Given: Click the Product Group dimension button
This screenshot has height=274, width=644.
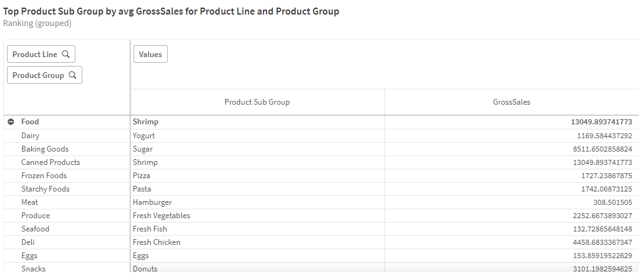Looking at the screenshot, I should 38,75.
